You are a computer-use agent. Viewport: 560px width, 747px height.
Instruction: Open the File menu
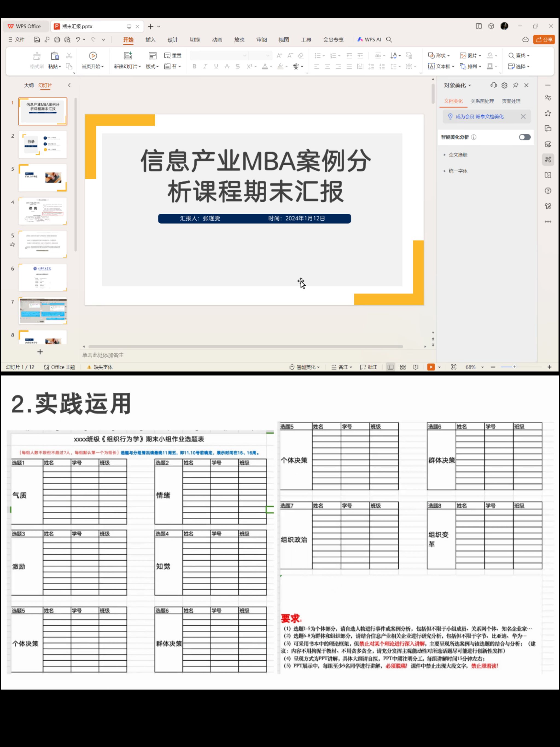[x=16, y=39]
